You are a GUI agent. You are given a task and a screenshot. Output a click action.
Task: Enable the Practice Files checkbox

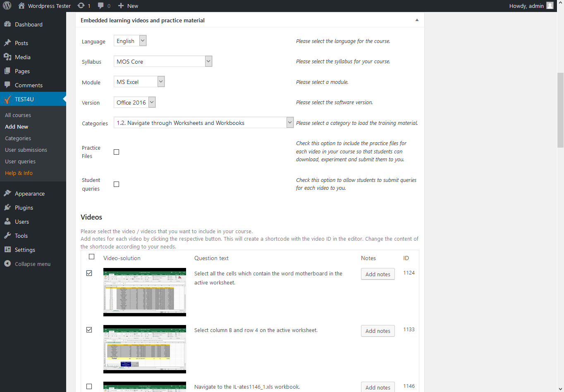pyautogui.click(x=116, y=152)
